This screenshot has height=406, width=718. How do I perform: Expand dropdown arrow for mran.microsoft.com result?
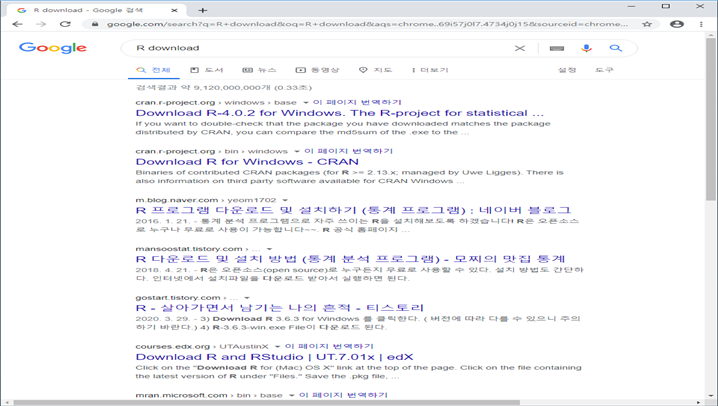coord(292,395)
